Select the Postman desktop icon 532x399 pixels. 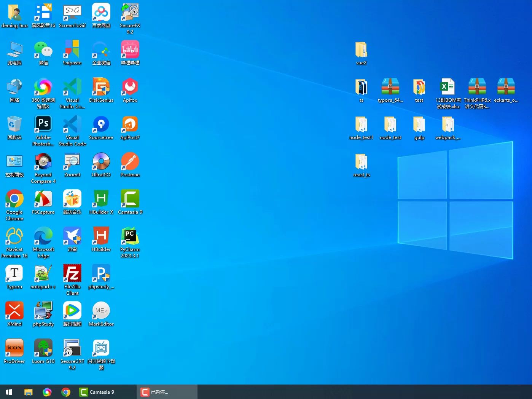[x=130, y=165]
